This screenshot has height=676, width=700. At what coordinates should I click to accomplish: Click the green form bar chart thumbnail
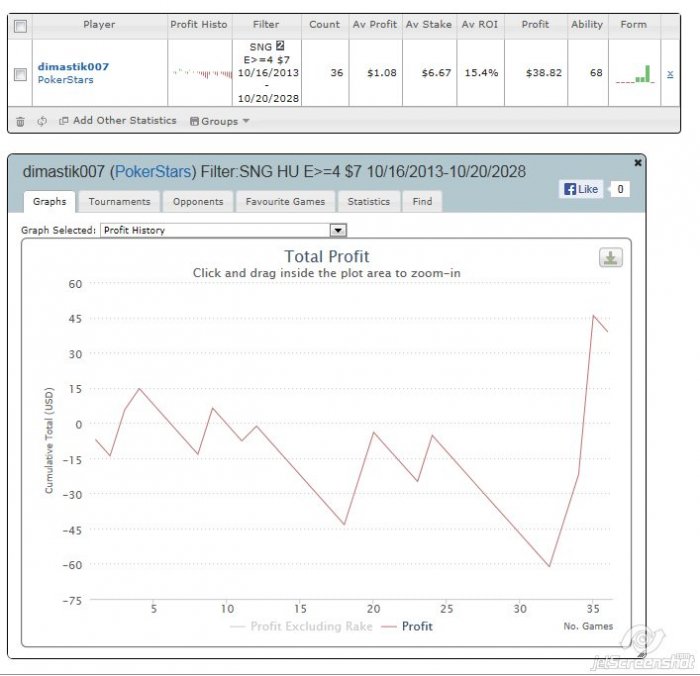tap(634, 74)
